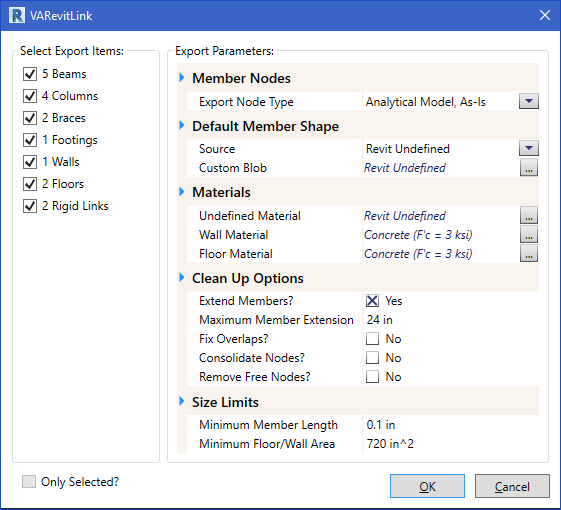This screenshot has width=561, height=510.
Task: Enable the Consolidate Nodes? checkbox
Action: pos(372,358)
